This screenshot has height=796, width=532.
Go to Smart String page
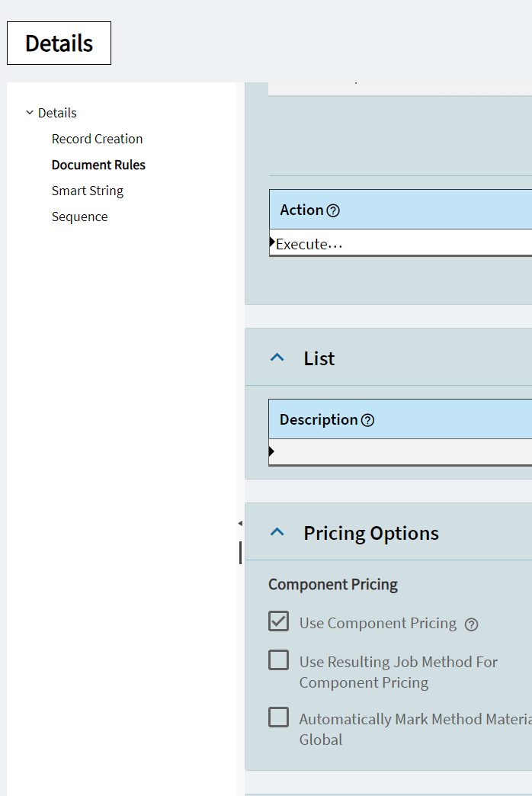[88, 191]
